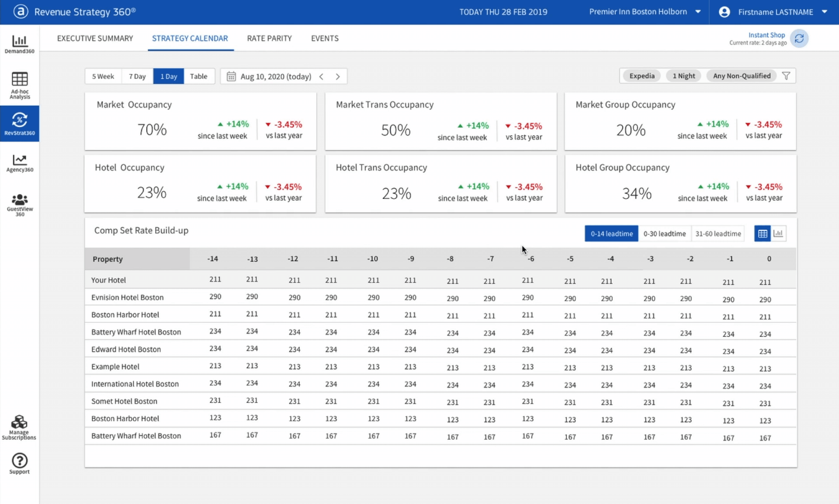Select the Agency360 sidebar icon
The image size is (839, 504).
tap(20, 160)
